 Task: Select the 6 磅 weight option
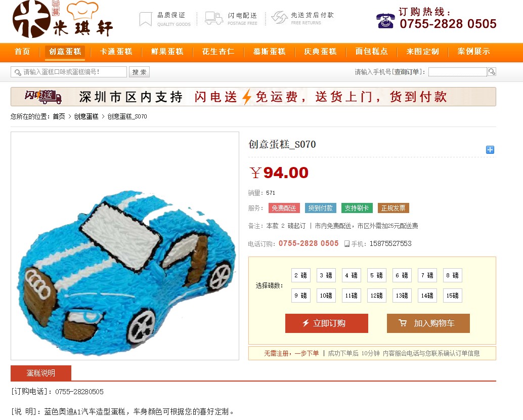[402, 275]
